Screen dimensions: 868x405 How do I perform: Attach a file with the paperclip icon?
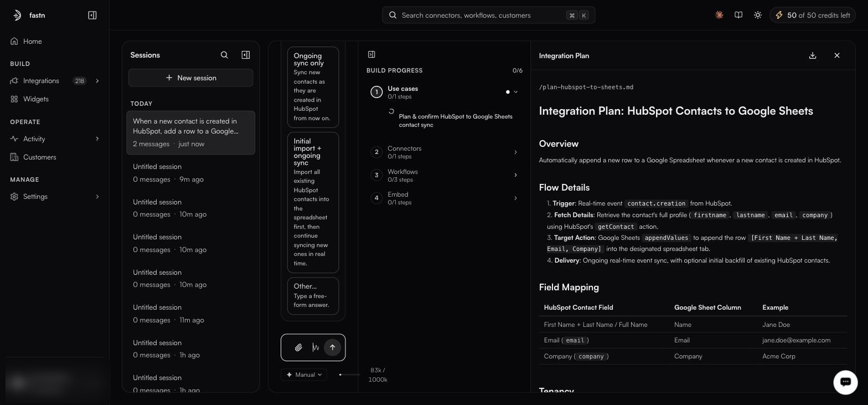click(x=298, y=347)
